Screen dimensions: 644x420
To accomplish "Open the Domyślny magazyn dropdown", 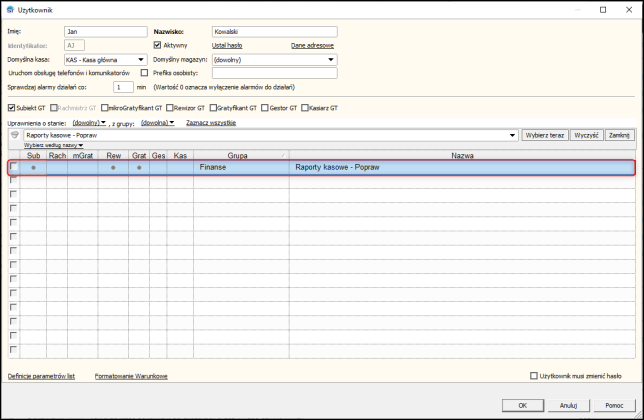I will (x=331, y=60).
